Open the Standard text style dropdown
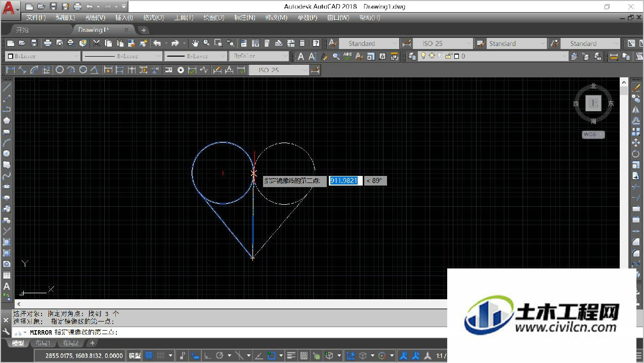 (369, 43)
